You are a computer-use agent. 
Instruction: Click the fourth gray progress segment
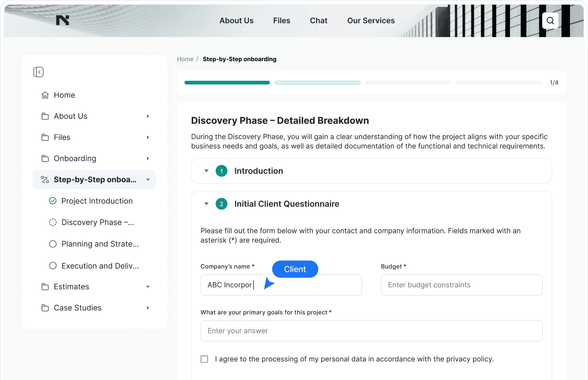(498, 83)
